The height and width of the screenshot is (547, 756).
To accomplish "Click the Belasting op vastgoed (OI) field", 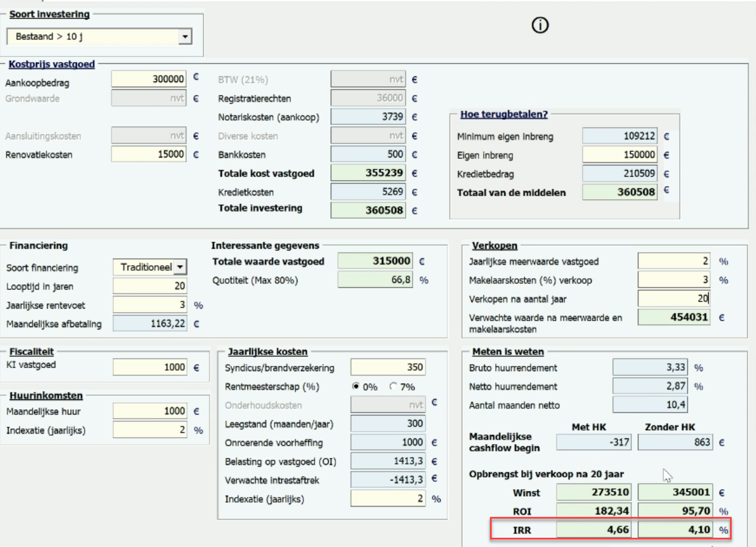I will [388, 461].
